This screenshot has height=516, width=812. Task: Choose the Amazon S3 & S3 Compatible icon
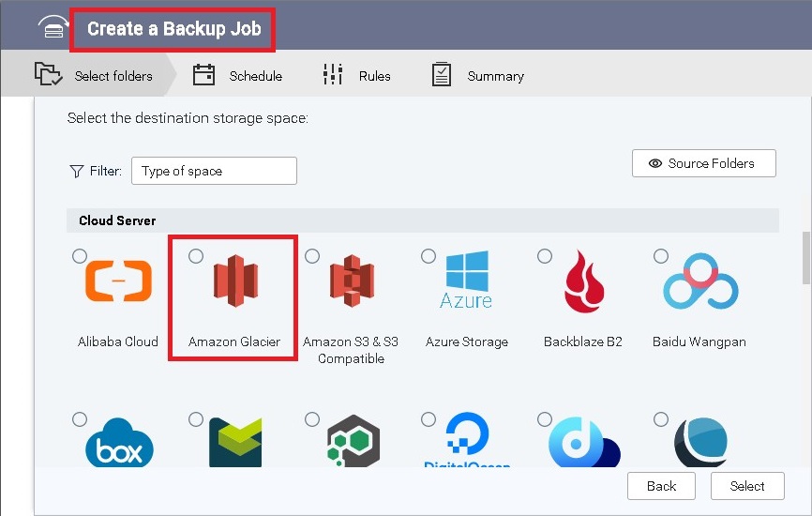coord(351,281)
